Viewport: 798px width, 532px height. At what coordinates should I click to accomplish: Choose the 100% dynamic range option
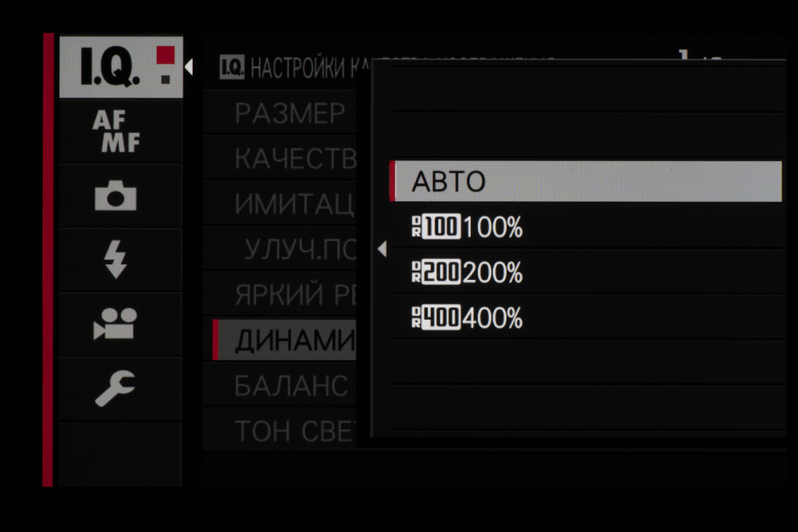tap(492, 228)
